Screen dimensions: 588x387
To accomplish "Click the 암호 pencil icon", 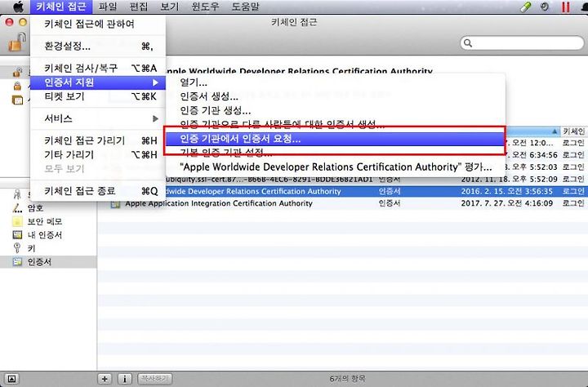I will 17,208.
